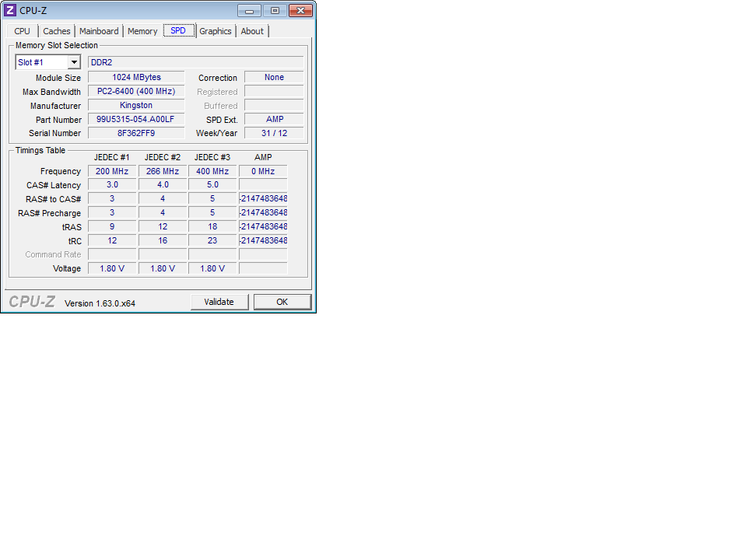Click the SPD Ext. value AMP
Screen dimensions: 747x560
(x=274, y=119)
